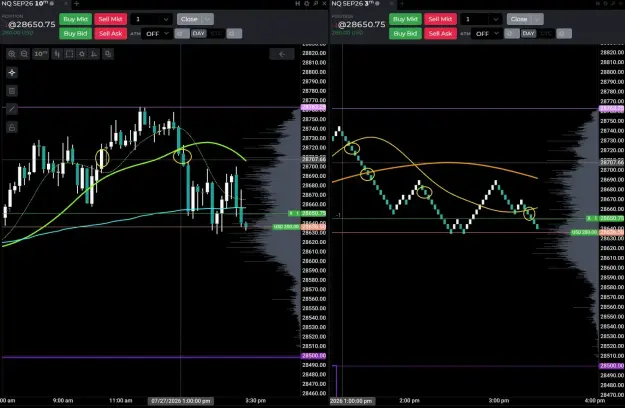Image resolution: width=625 pixels, height=408 pixels.
Task: Toggle the drawing lock in the left sidebar
Action: click(x=12, y=128)
